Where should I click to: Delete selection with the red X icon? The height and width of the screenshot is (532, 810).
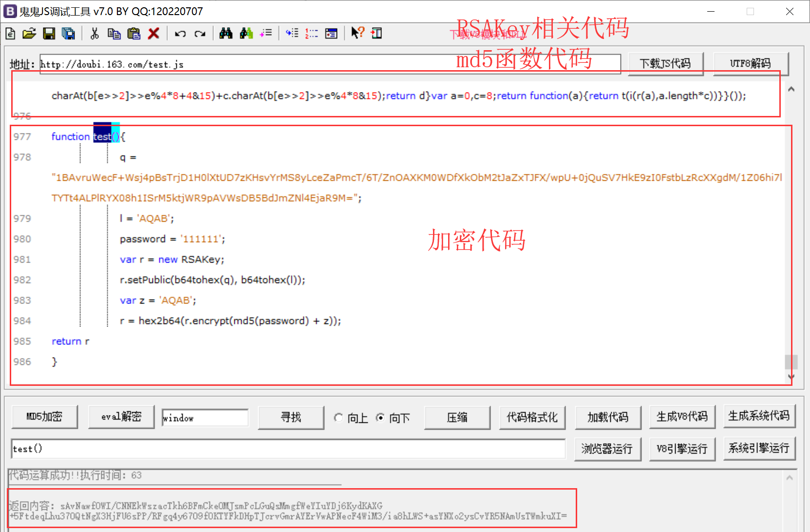point(153,34)
